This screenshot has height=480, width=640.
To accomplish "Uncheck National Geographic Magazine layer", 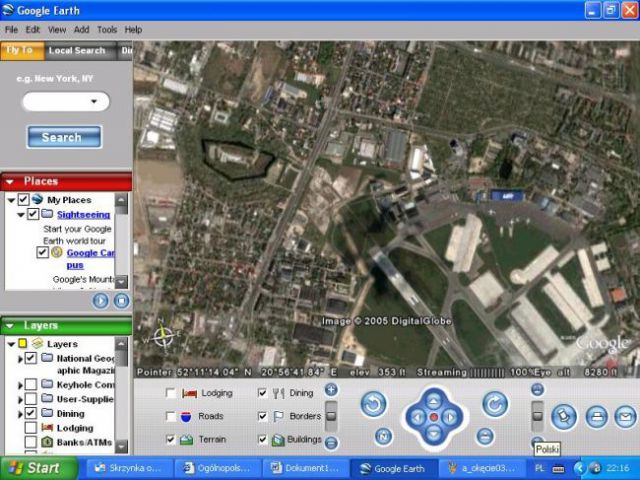I will 31,358.
